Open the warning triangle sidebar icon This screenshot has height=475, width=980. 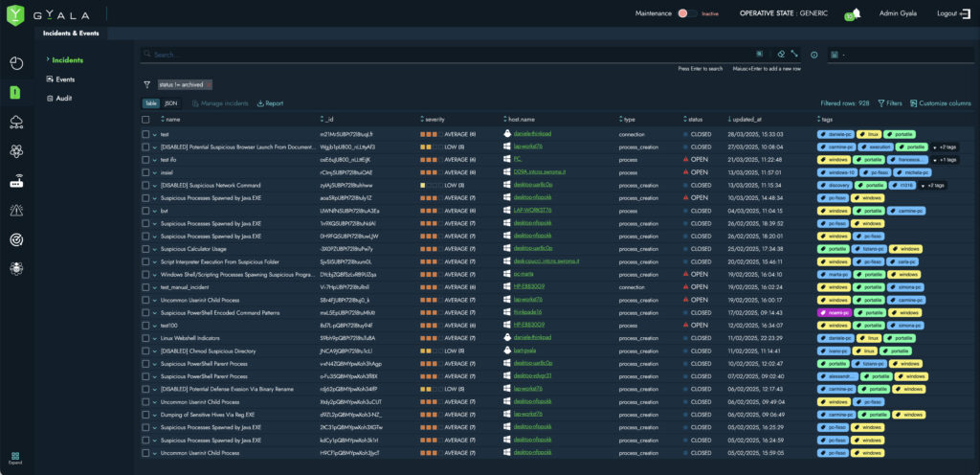[x=16, y=210]
